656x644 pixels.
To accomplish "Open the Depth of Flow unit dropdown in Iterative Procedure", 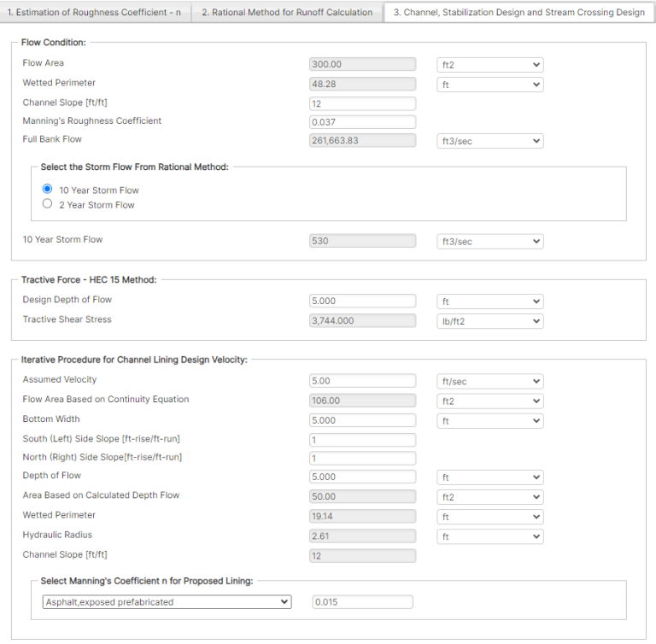I will [x=490, y=477].
